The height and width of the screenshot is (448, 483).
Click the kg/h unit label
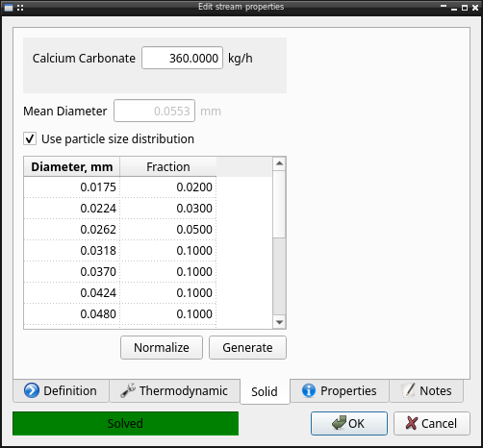pos(241,59)
